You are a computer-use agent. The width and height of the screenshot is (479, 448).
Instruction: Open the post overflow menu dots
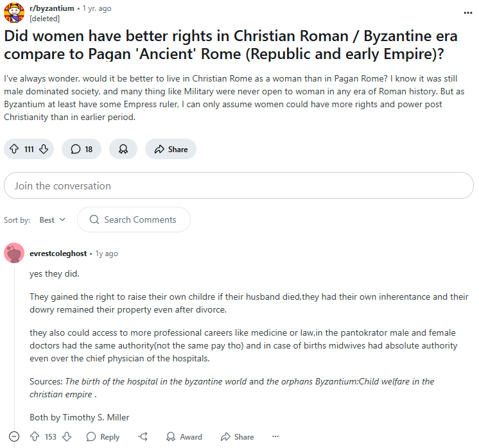pyautogui.click(x=468, y=13)
